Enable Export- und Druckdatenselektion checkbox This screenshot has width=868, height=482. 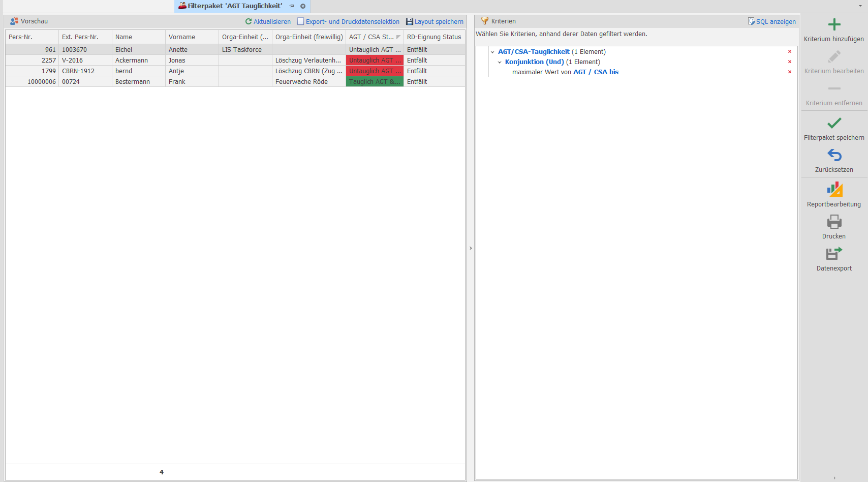click(301, 22)
